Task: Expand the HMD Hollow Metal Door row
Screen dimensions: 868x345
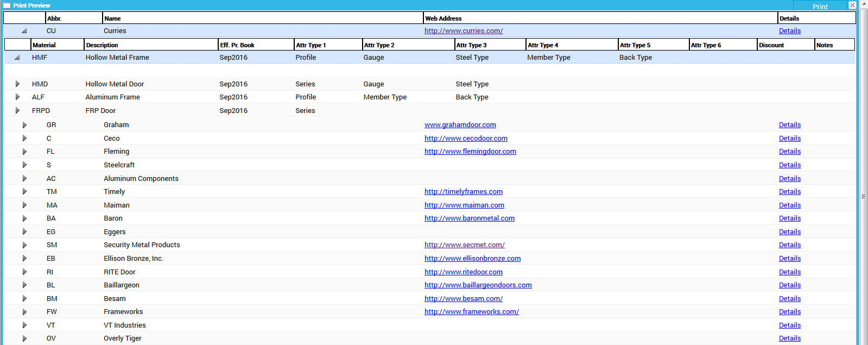Action: pyautogui.click(x=17, y=84)
